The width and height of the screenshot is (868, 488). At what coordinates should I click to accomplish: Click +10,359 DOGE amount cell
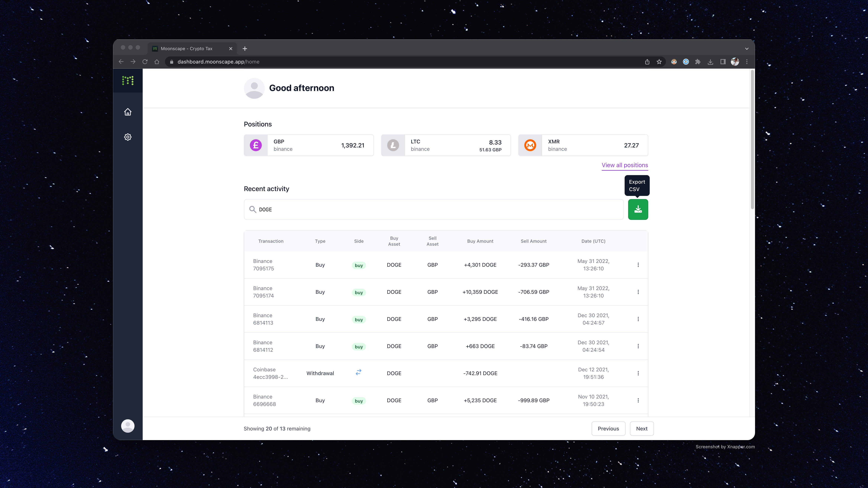(480, 292)
